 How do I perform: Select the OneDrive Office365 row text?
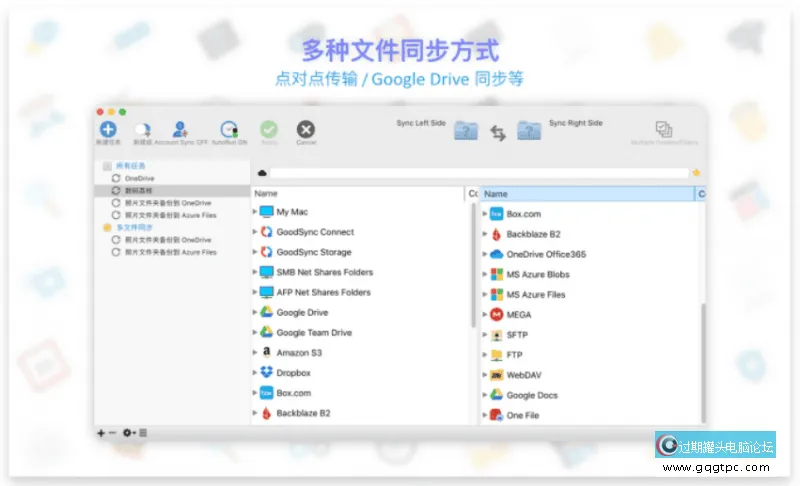[x=546, y=254]
